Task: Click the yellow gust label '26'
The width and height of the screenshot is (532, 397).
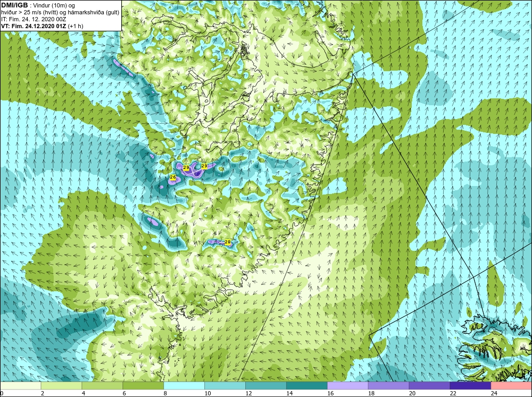Action: click(x=173, y=178)
